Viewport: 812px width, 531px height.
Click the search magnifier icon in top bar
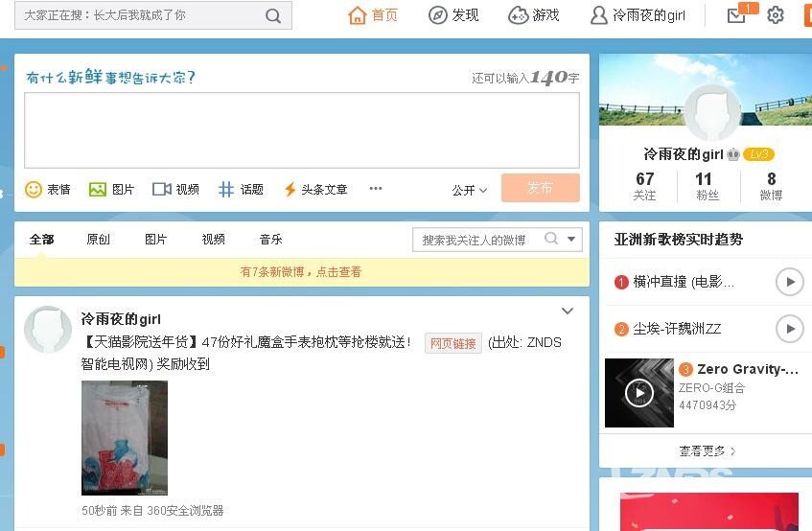pyautogui.click(x=273, y=16)
